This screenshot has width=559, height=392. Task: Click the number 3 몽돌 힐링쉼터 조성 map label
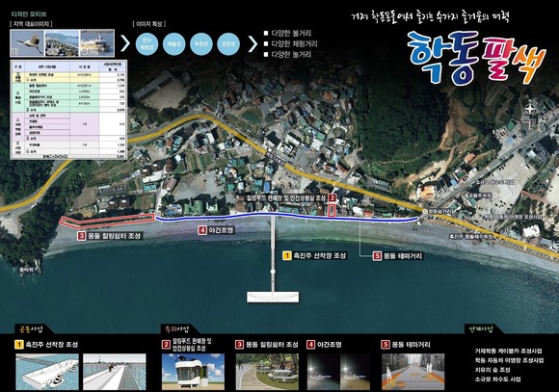[110, 236]
